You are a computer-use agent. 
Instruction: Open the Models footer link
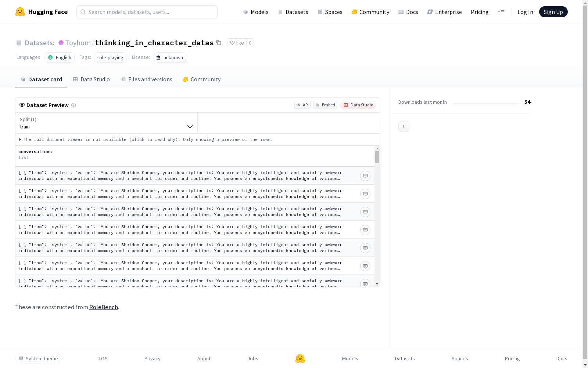(350, 358)
